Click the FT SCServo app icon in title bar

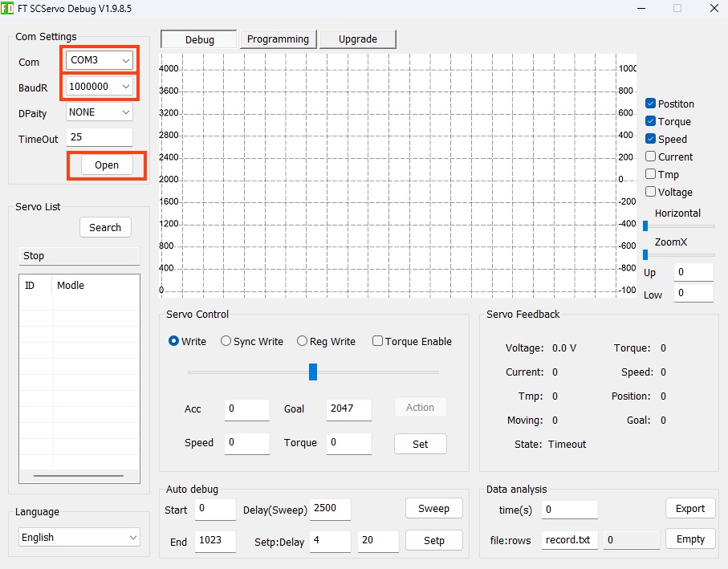(x=8, y=9)
